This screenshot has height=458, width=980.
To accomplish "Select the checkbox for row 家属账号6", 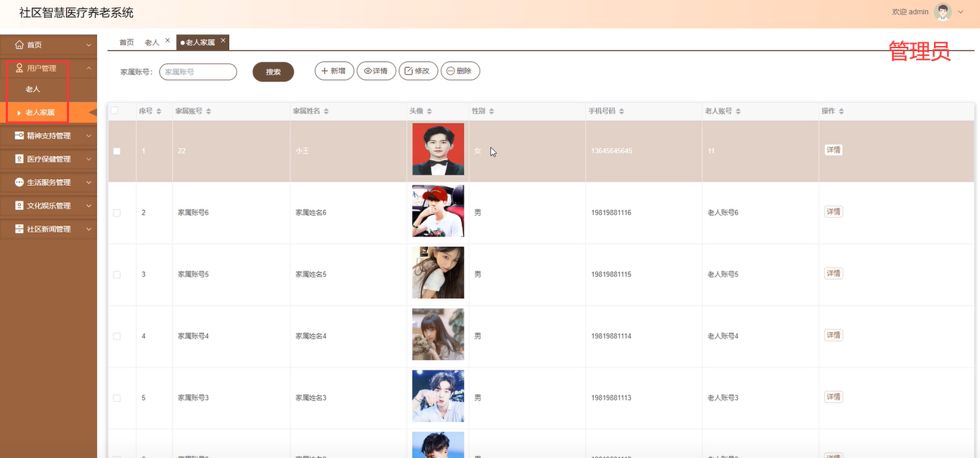I will [117, 213].
